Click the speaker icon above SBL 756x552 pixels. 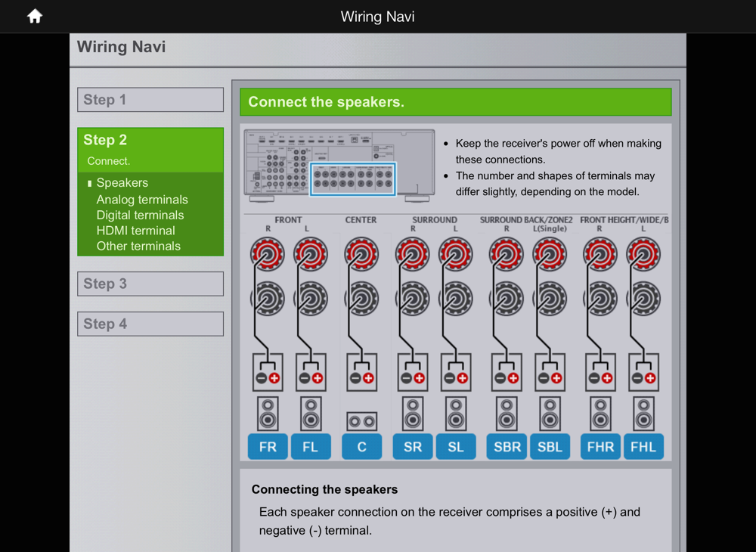click(550, 414)
